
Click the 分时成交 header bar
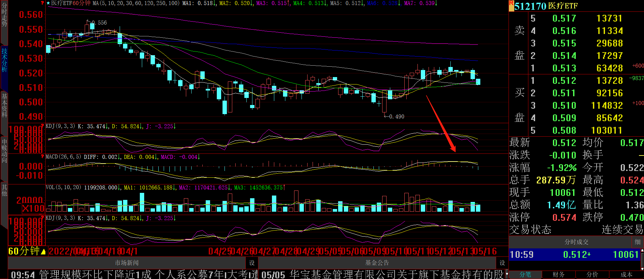tap(576, 242)
